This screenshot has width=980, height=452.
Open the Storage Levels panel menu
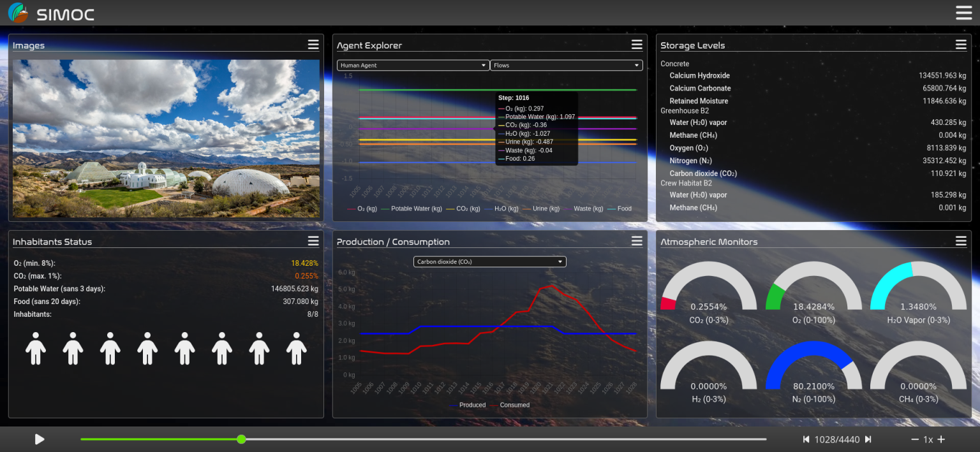click(x=961, y=45)
